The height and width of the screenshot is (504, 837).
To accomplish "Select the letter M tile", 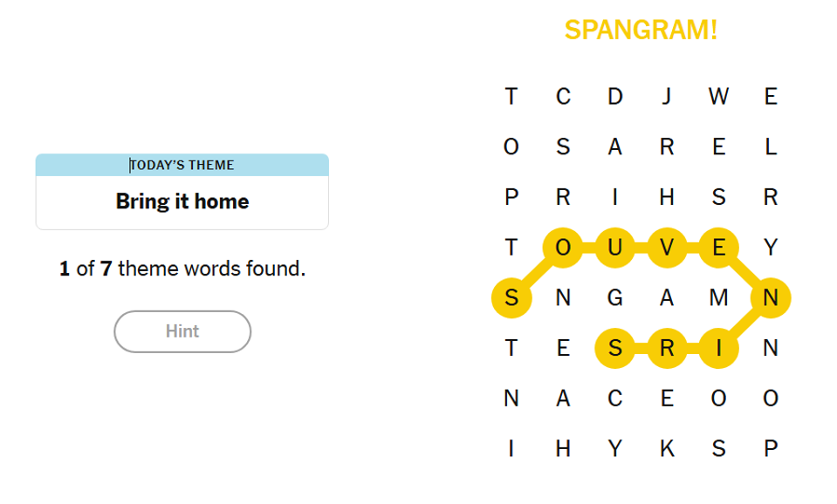I will (718, 298).
